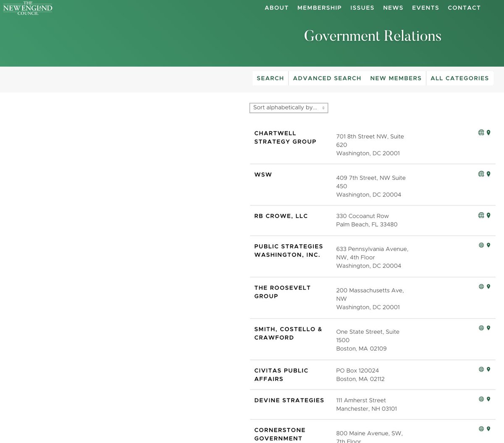Show New Members listing

click(396, 78)
